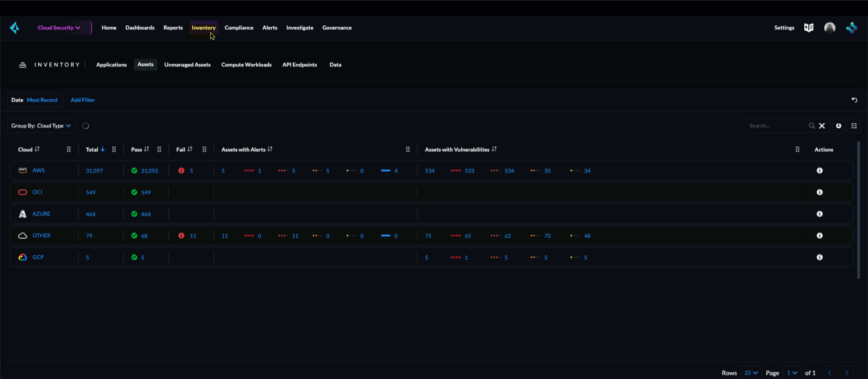This screenshot has height=379, width=868.
Task: View info for the GCP row
Action: 820,257
